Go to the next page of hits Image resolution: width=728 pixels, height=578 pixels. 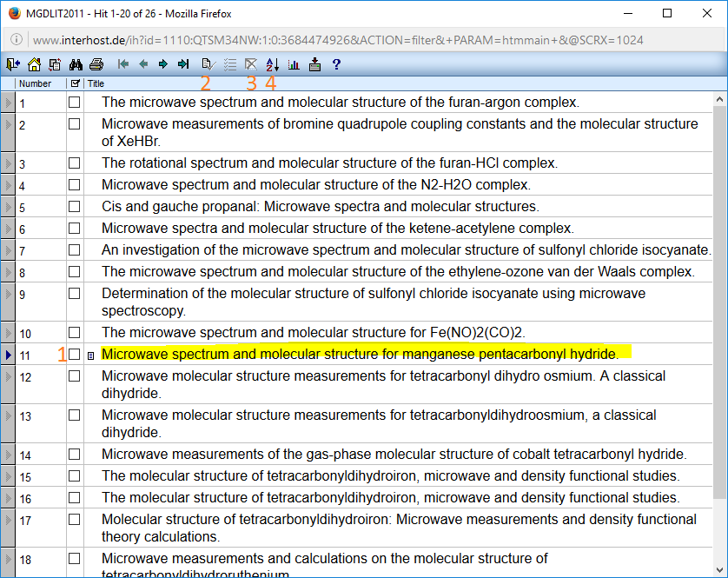[163, 64]
